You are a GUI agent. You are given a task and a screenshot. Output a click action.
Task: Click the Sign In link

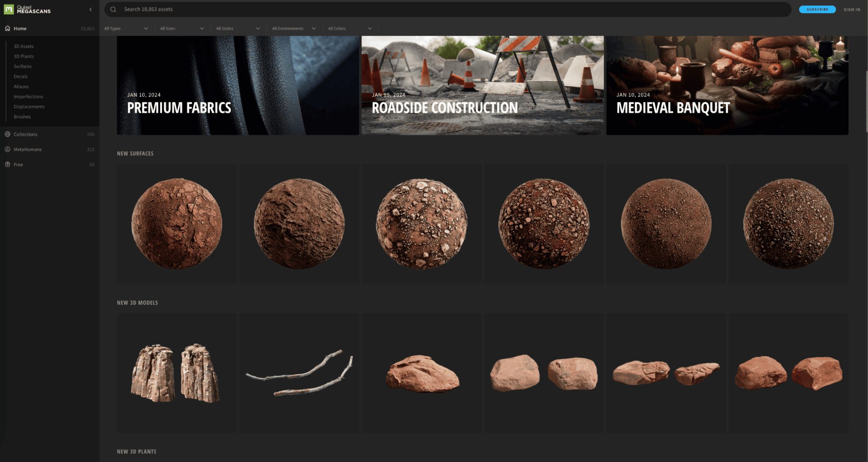tap(851, 9)
